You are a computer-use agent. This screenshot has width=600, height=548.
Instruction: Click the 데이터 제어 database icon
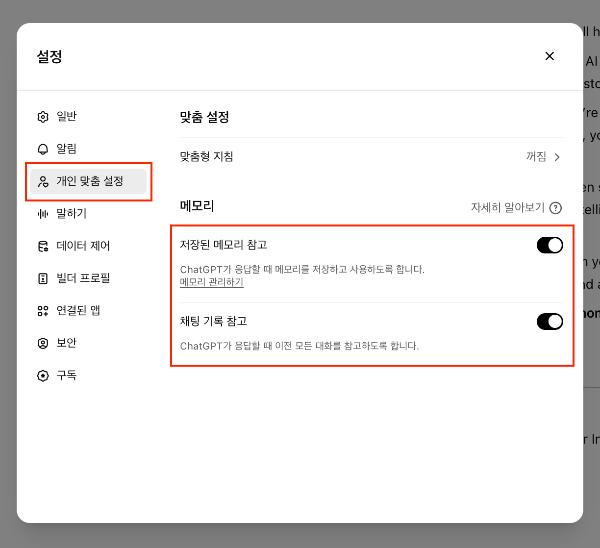point(43,246)
